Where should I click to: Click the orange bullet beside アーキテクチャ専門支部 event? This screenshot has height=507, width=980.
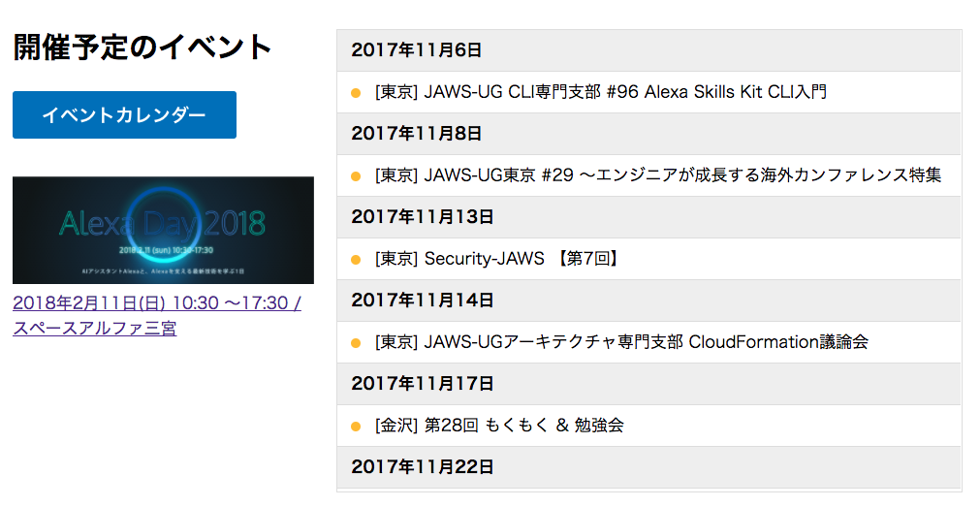coord(356,343)
